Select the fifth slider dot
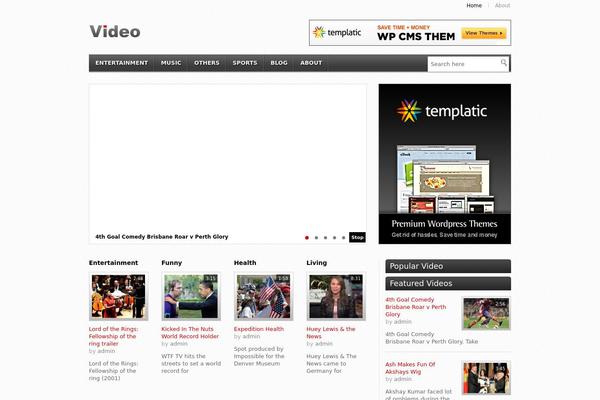600x400 pixels. point(344,238)
